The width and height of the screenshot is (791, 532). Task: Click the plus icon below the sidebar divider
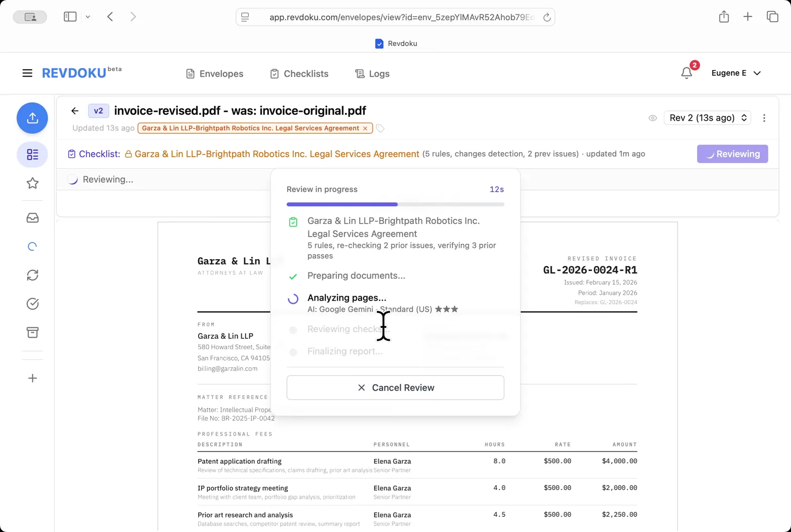pos(32,378)
